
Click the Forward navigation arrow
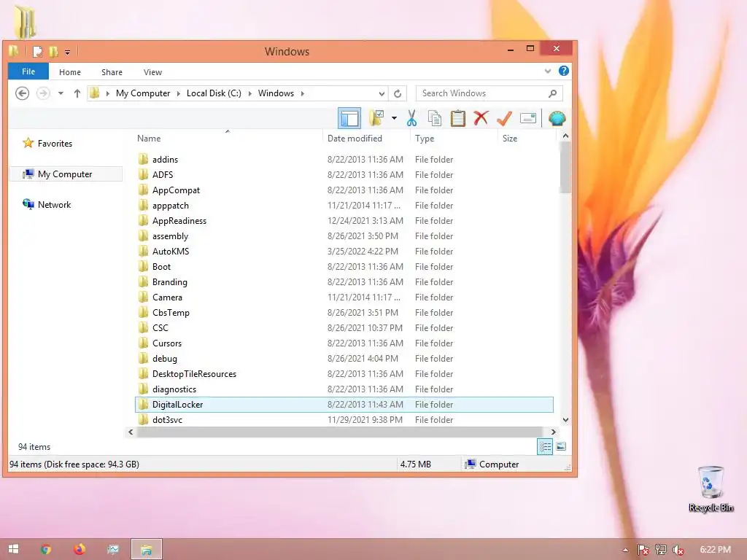coord(43,93)
